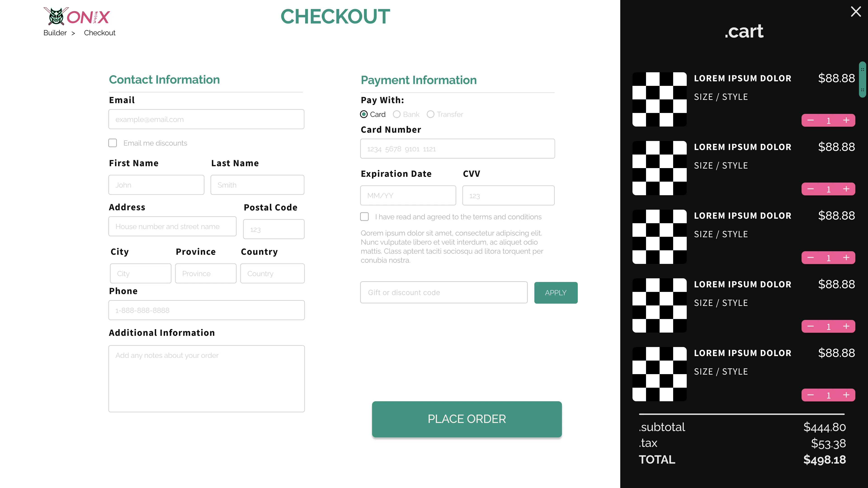Click the Card Number input field
The height and width of the screenshot is (488, 868).
pyautogui.click(x=457, y=148)
